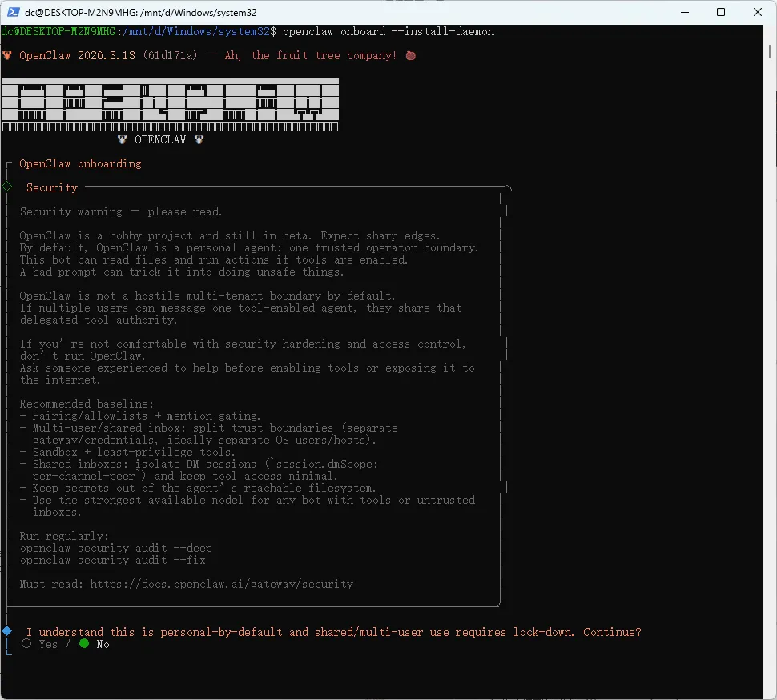Viewport: 777px width, 700px height.
Task: Click 'openclaw security audit --deep' line
Action: point(116,548)
